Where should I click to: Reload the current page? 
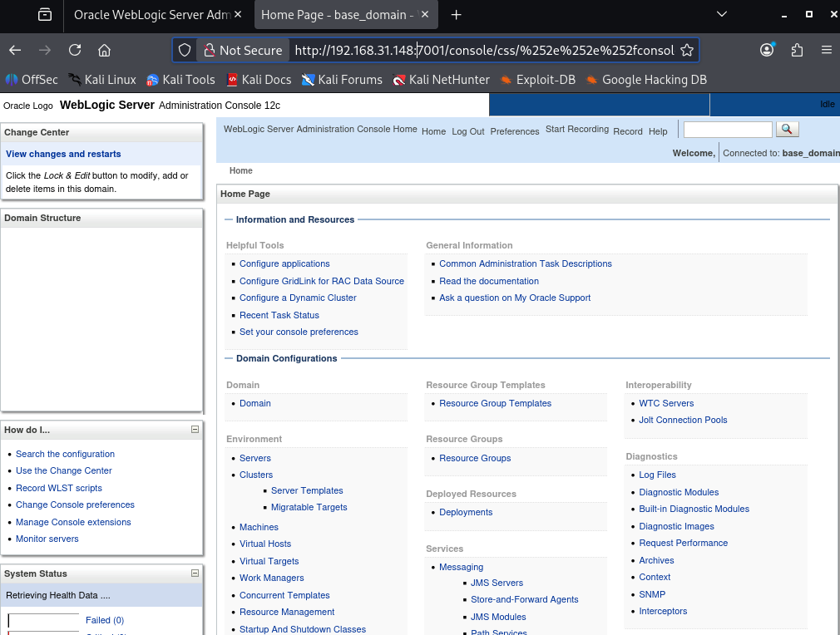click(x=75, y=50)
